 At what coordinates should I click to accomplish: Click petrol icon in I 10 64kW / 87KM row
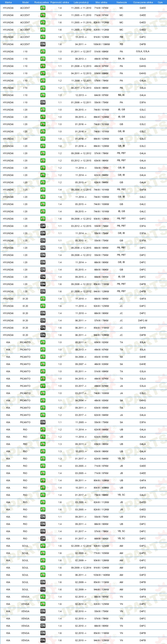tap(43, 95)
